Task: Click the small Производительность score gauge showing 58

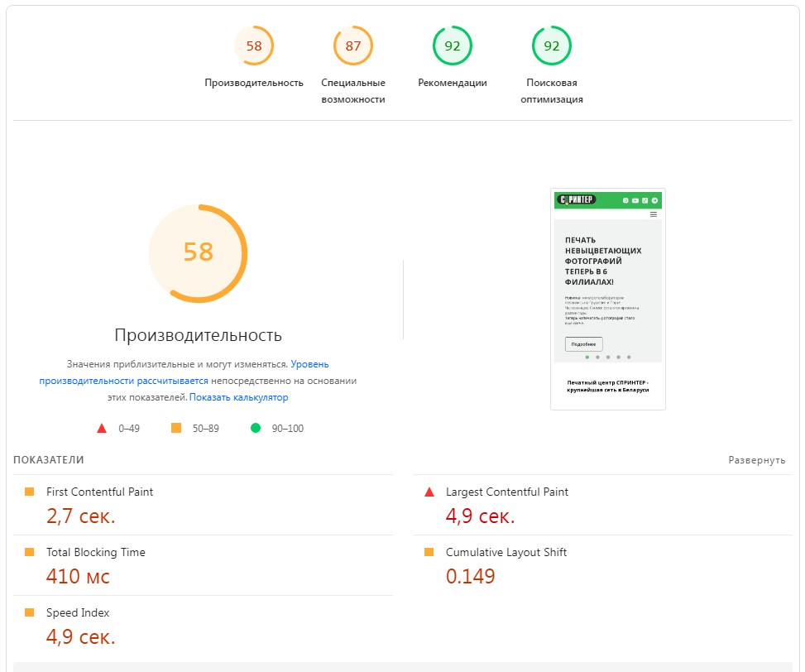Action: click(253, 46)
